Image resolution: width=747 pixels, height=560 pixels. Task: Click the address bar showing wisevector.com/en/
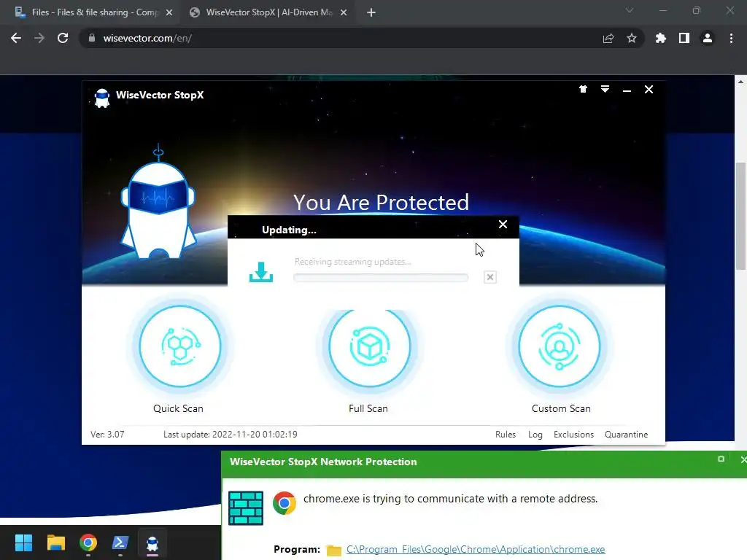pos(361,38)
